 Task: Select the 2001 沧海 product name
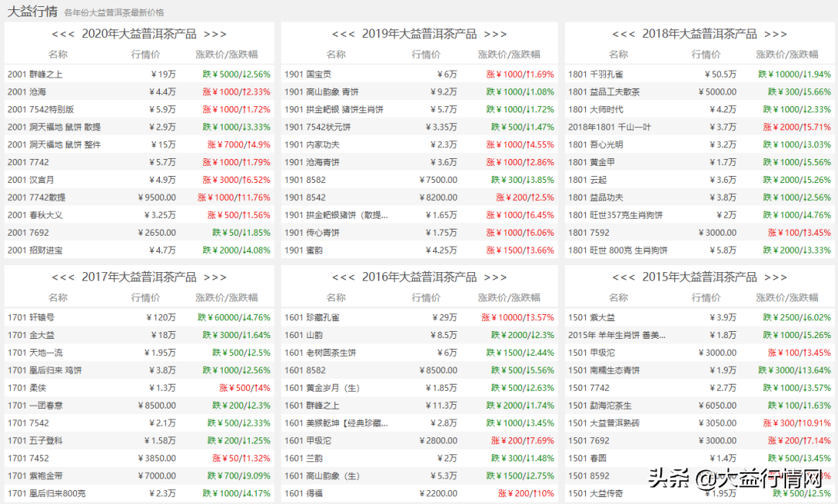pyautogui.click(x=26, y=91)
